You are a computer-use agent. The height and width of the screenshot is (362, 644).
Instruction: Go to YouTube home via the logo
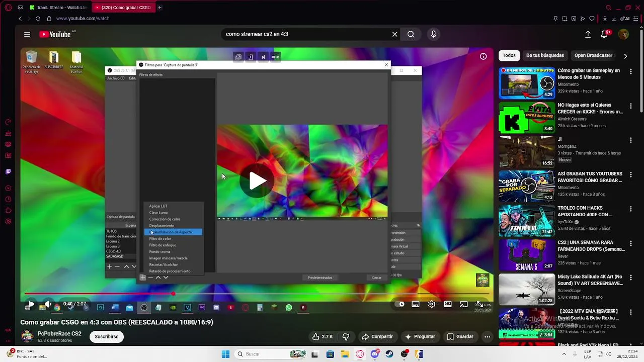point(55,34)
